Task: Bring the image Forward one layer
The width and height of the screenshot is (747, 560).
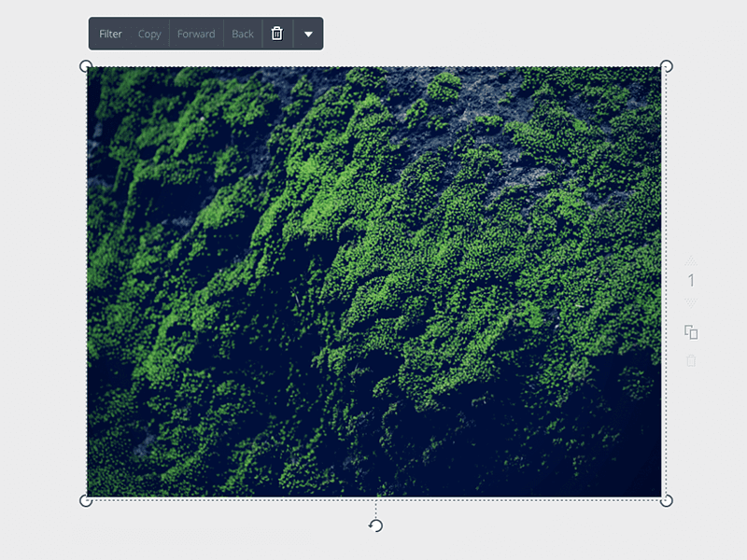Action: pos(196,34)
